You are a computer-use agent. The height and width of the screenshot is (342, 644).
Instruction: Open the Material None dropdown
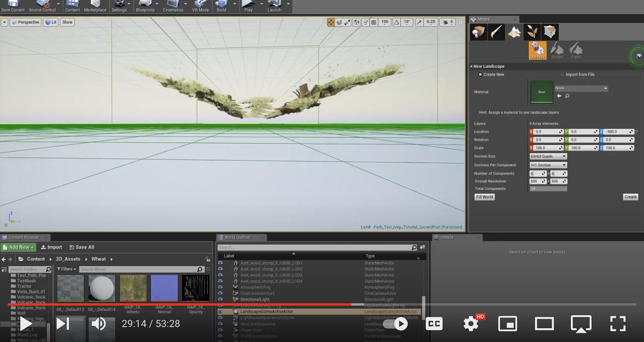coord(581,89)
